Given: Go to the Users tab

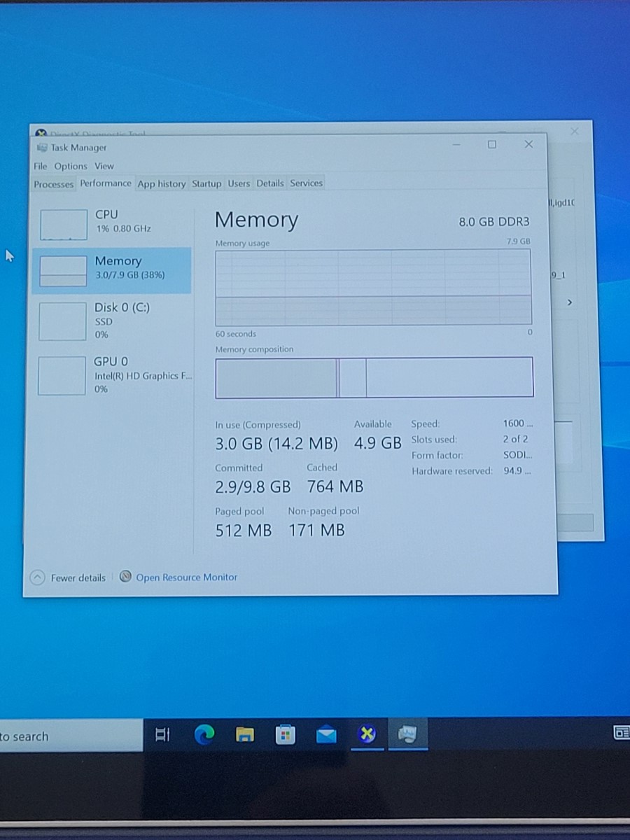Looking at the screenshot, I should point(239,183).
